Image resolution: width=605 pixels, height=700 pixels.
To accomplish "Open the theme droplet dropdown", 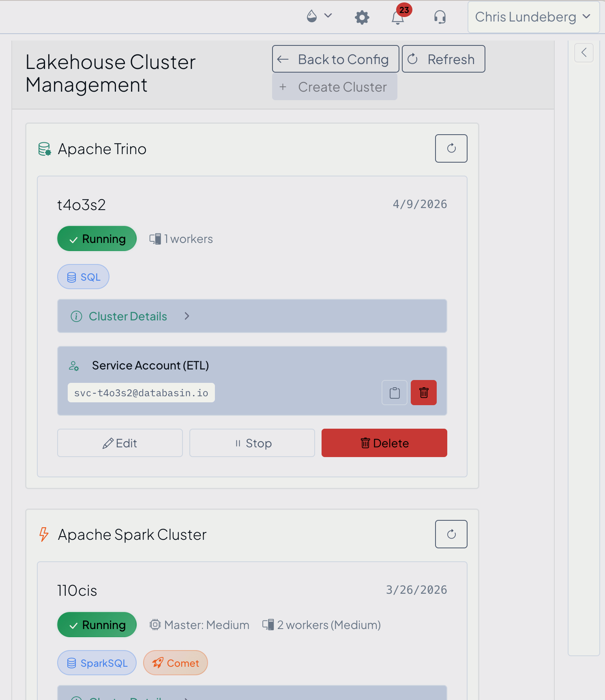I will point(319,17).
